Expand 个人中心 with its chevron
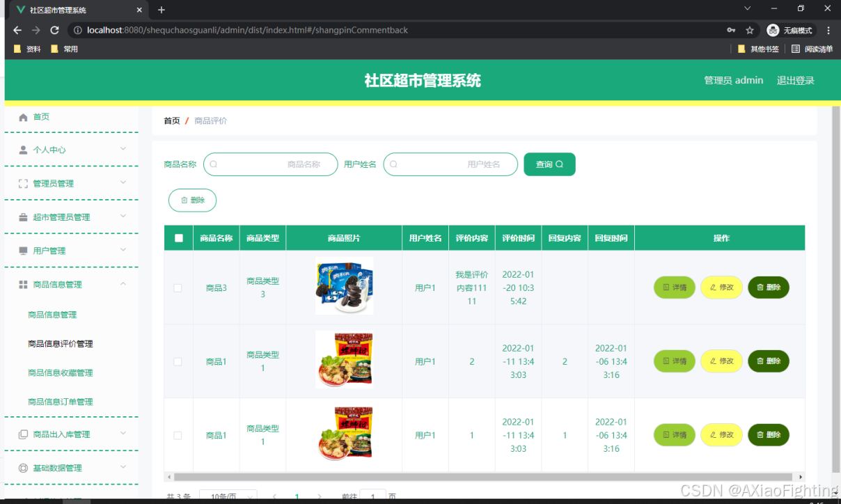The height and width of the screenshot is (504, 841). [123, 149]
